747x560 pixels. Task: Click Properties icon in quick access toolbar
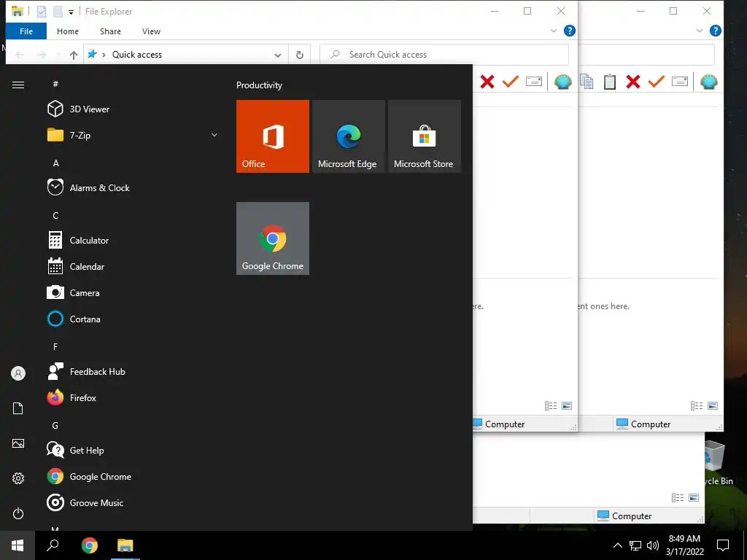[42, 12]
